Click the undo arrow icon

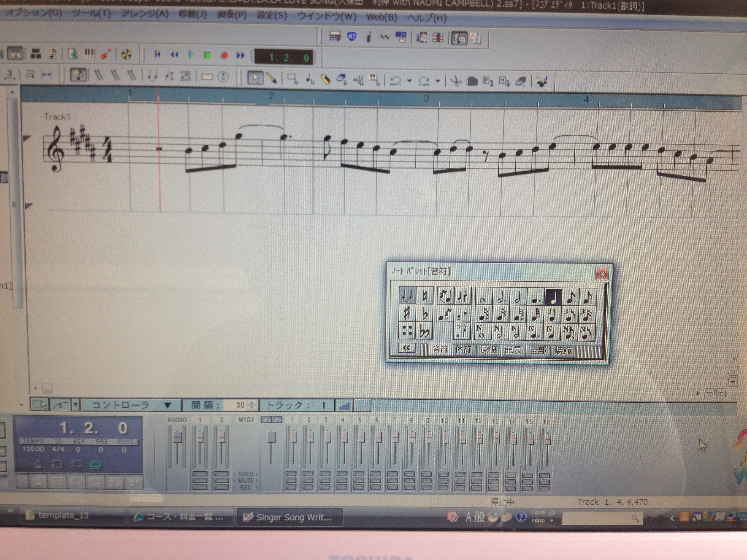click(x=395, y=81)
